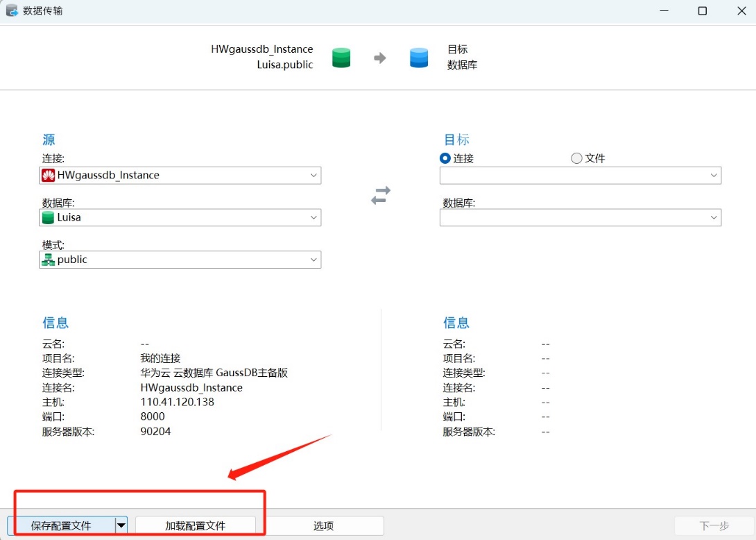
Task: Click the Luisa.public text in header
Action: (285, 65)
